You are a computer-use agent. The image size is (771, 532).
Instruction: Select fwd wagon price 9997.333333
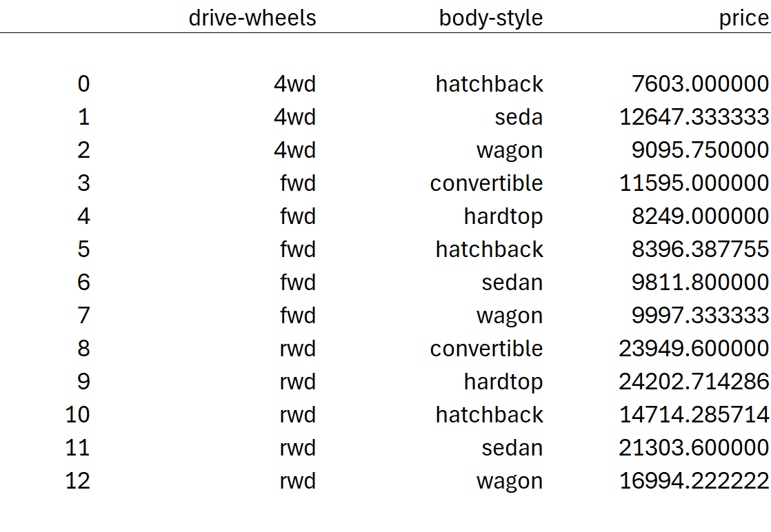pos(700,316)
